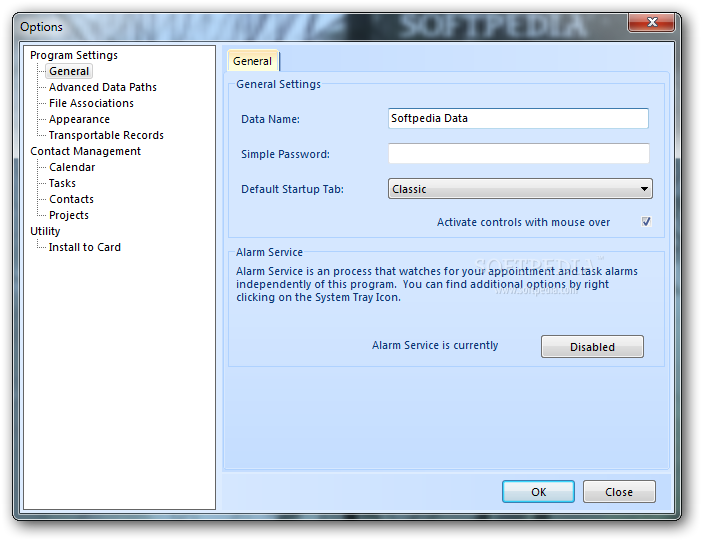Click the 'Data Name:' label

point(270,119)
